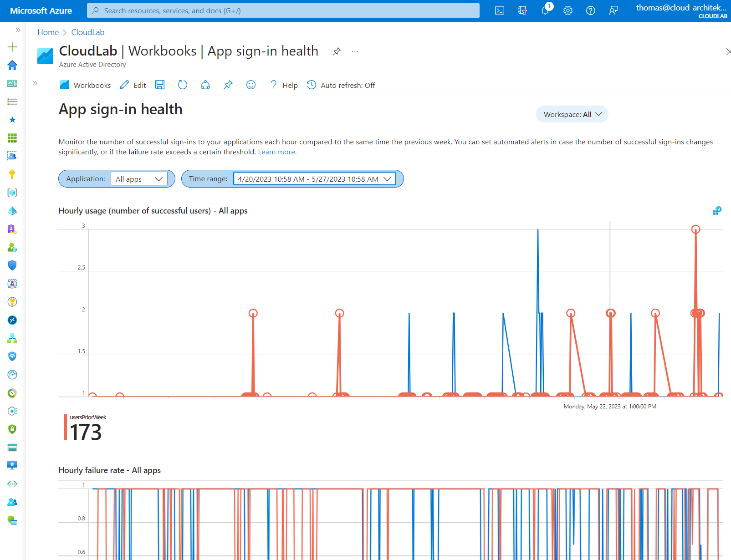Image resolution: width=731 pixels, height=560 pixels.
Task: Open Remote Desktop icon in sidebar
Action: click(x=12, y=320)
